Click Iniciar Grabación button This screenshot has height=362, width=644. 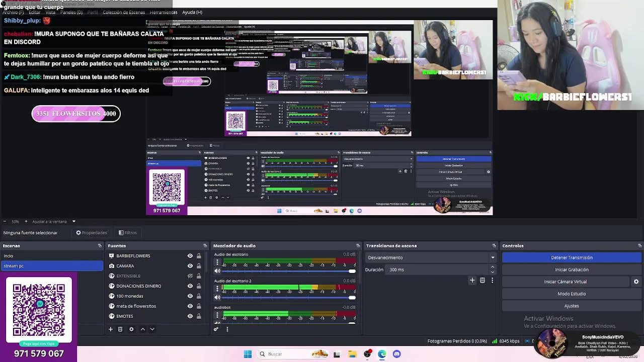point(572,269)
